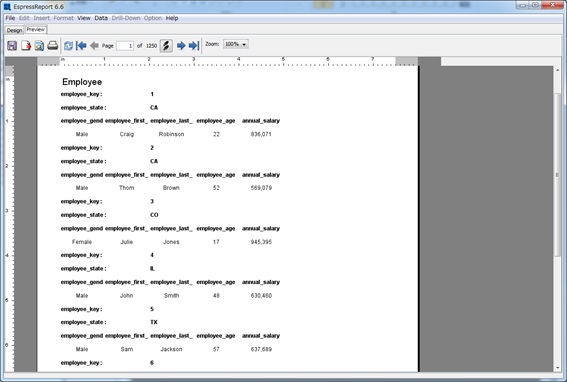Open the Data menu
The width and height of the screenshot is (567, 382).
click(101, 18)
